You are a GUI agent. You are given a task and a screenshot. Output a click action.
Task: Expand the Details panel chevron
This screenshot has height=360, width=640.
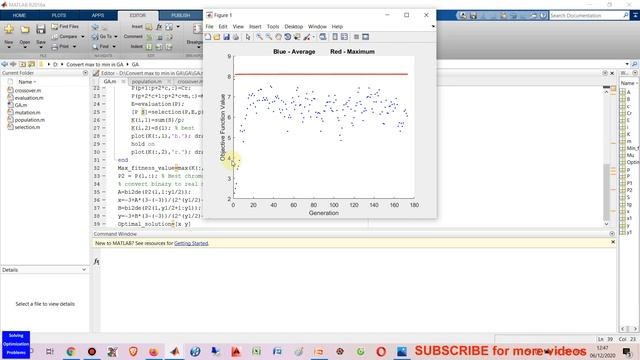[84, 270]
